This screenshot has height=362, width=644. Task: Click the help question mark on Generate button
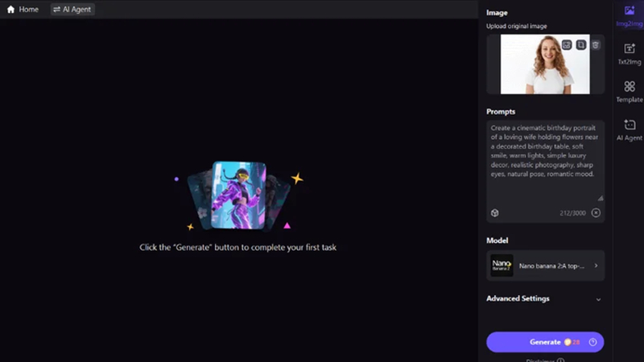click(592, 343)
